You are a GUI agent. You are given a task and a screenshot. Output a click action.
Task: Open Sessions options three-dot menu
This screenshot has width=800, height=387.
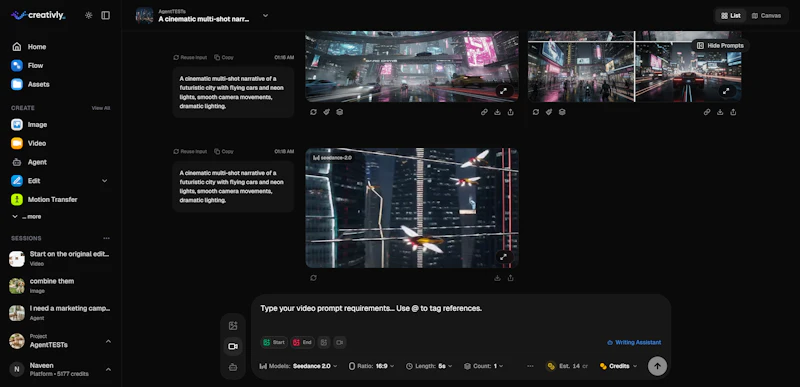point(106,238)
